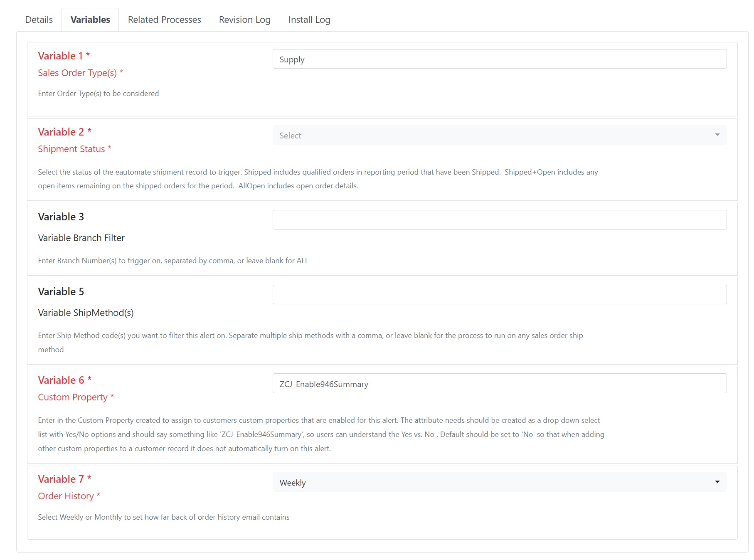Click the 'Enter Ship Method code(s)' description
754x560 pixels.
(310, 342)
